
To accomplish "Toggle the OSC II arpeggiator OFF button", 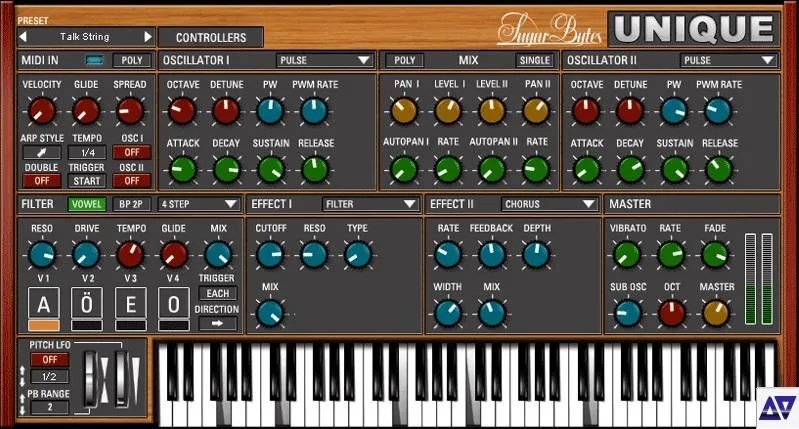I will pos(131,181).
